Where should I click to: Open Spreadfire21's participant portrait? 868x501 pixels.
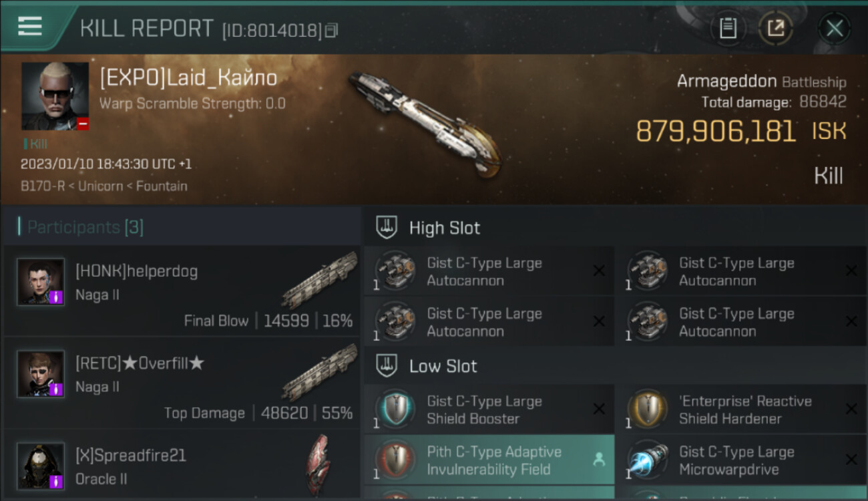click(41, 466)
